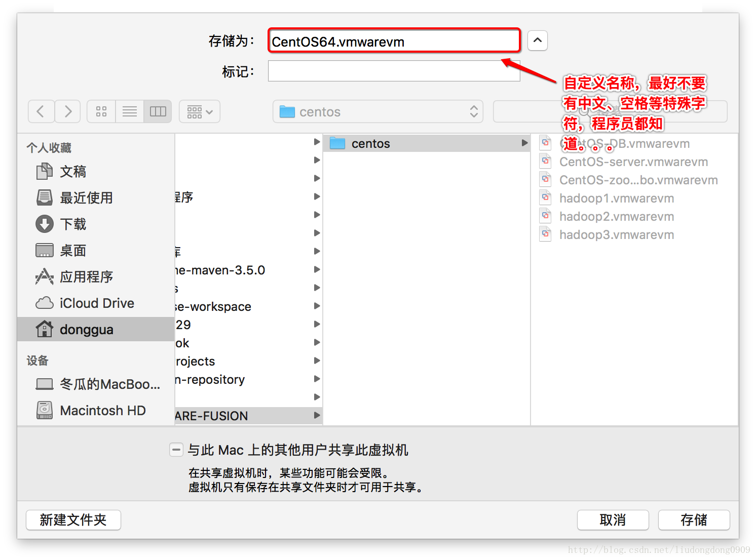
Task: Select the centos folder in the column
Action: (427, 143)
